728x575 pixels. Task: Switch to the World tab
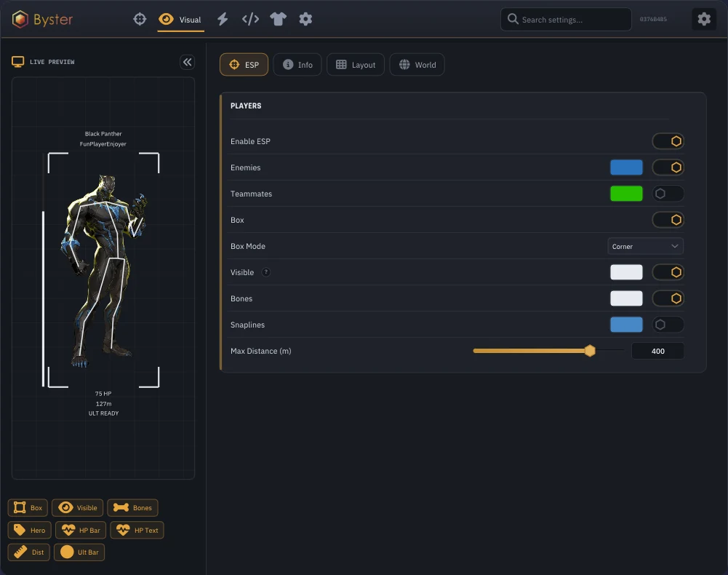[417, 65]
